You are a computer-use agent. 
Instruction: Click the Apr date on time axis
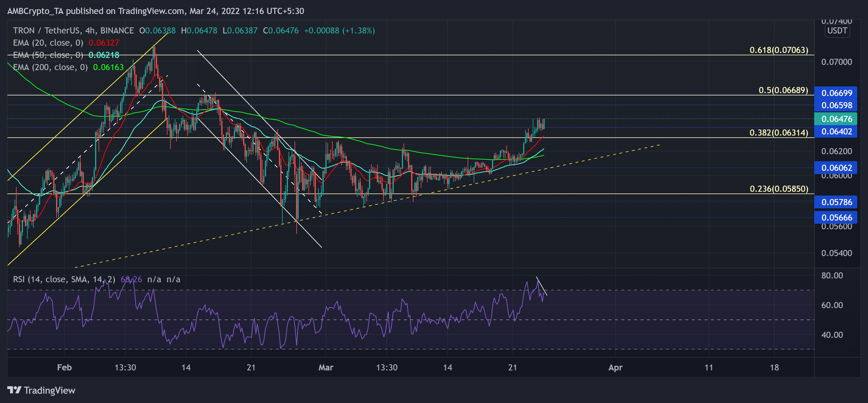pos(615,367)
